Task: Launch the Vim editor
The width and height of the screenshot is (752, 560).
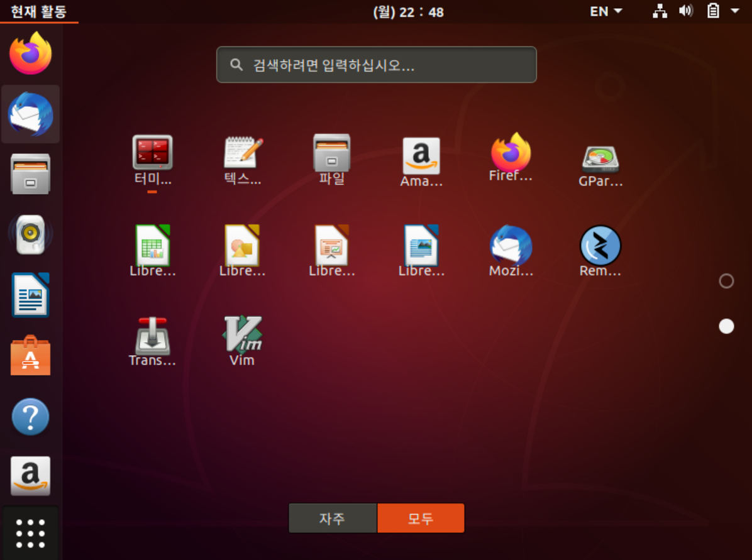Action: pos(242,340)
